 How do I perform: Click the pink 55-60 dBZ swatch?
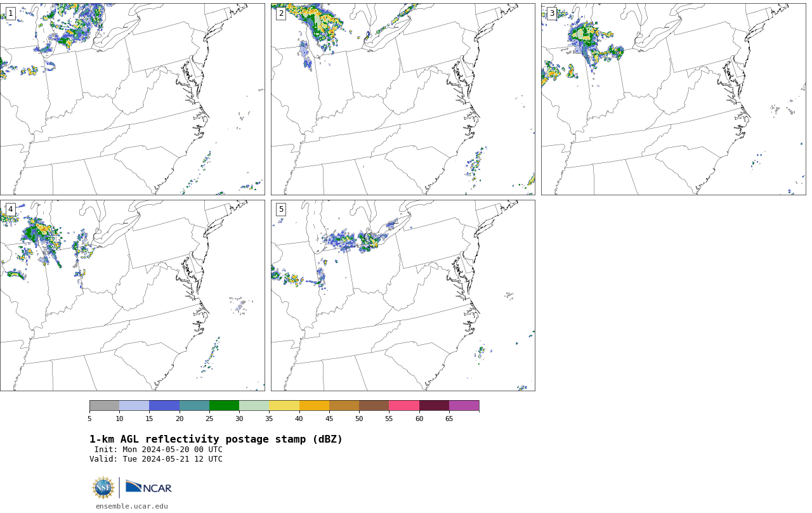404,406
